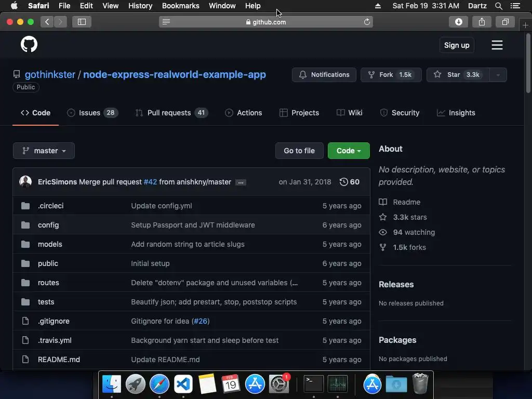The image size is (532, 399).
Task: Open the hamburger navigation menu
Action: [497, 45]
